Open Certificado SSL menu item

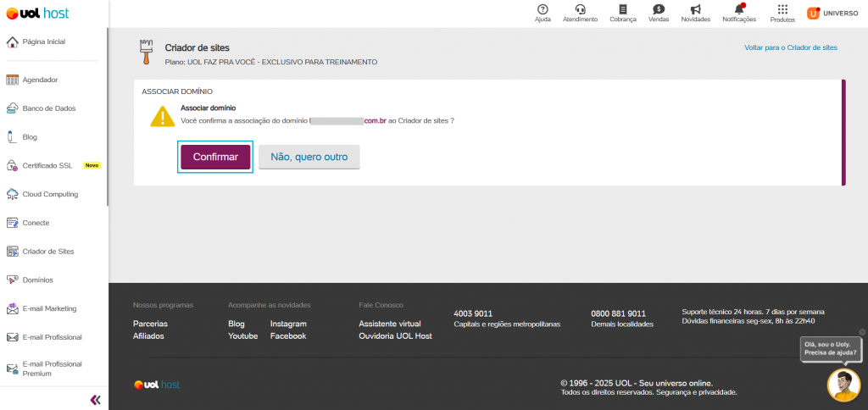point(47,165)
